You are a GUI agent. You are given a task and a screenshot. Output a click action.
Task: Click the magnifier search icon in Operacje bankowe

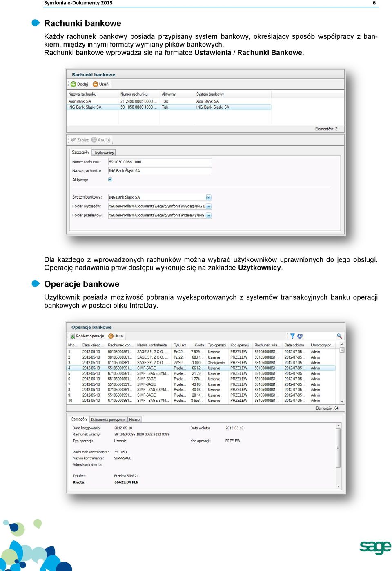tap(339, 336)
